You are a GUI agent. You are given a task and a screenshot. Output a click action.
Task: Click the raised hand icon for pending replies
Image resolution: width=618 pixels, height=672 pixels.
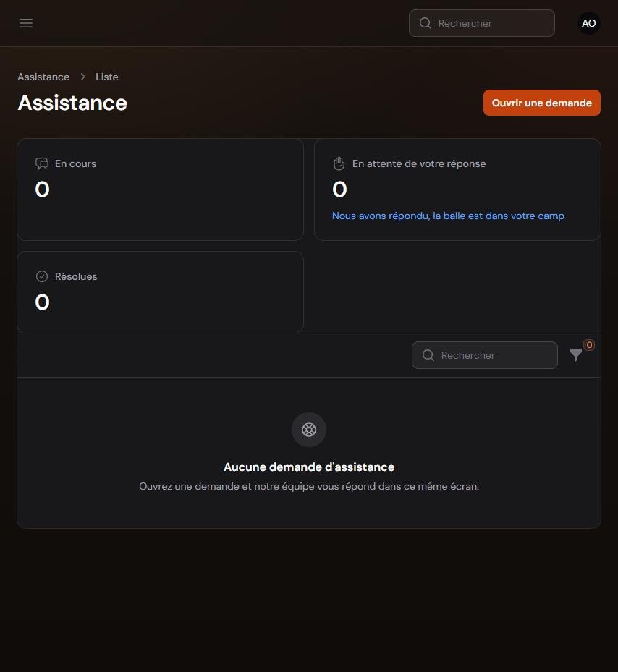click(x=339, y=163)
